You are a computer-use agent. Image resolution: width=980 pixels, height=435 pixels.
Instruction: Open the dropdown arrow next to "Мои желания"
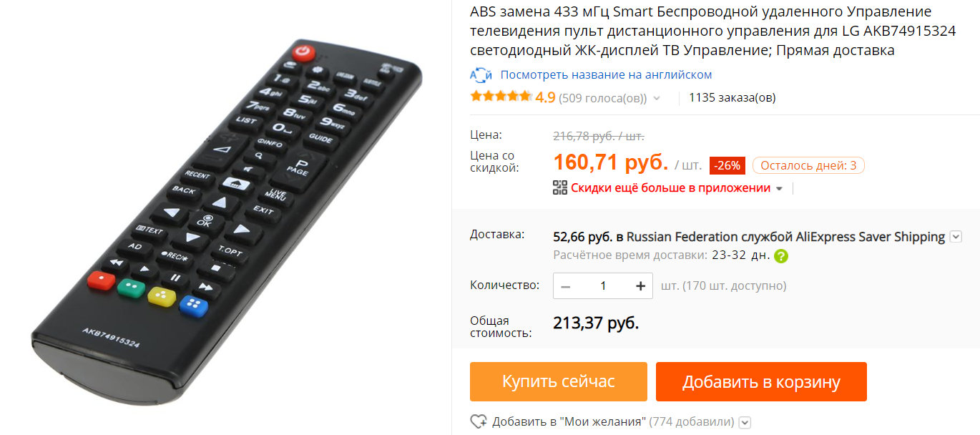coord(745,422)
